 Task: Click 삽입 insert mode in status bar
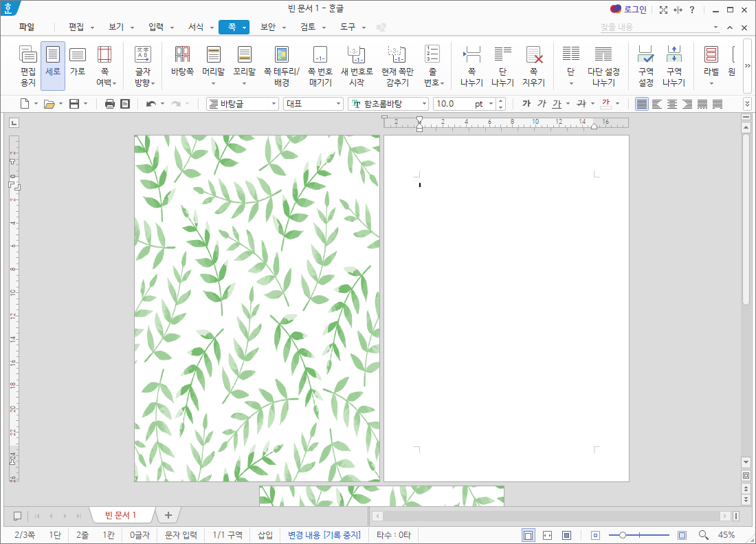[265, 535]
